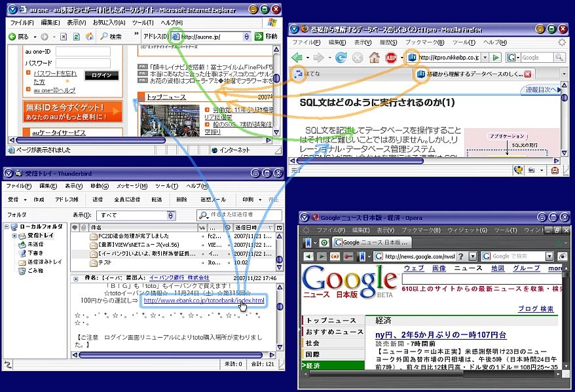Click the search magnifier in Firefox search box
Viewport: 575px width, 392px height.
point(559,57)
